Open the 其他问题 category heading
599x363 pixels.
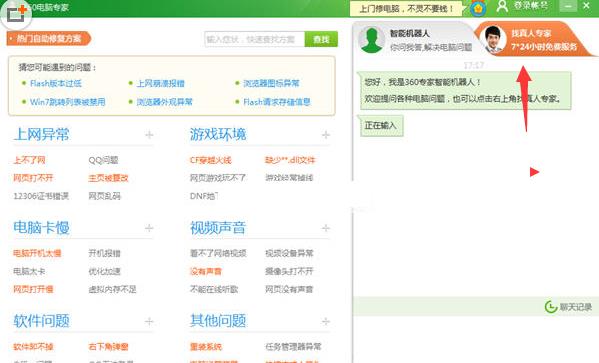[218, 321]
